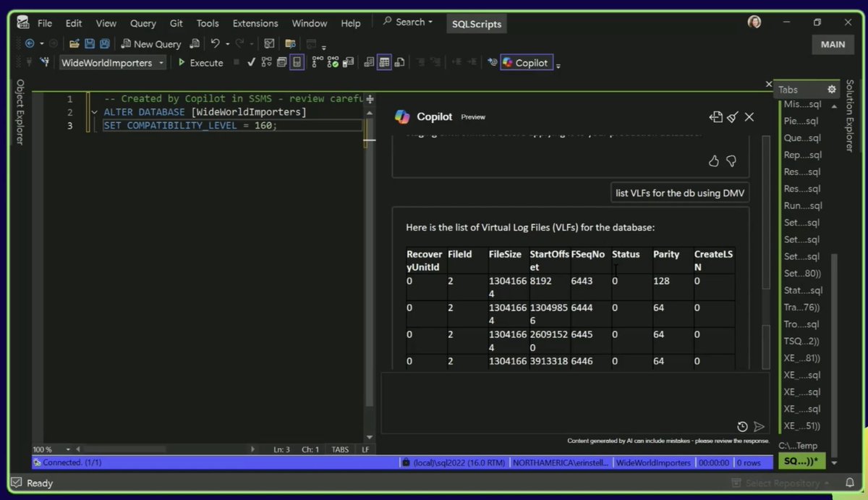Screen dimensions: 868x500
Task: Send the Copilot message with arrow icon
Action: tap(759, 426)
